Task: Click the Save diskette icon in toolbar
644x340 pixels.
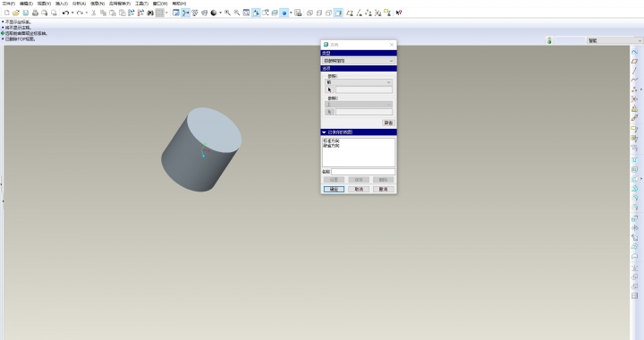Action: tap(25, 13)
